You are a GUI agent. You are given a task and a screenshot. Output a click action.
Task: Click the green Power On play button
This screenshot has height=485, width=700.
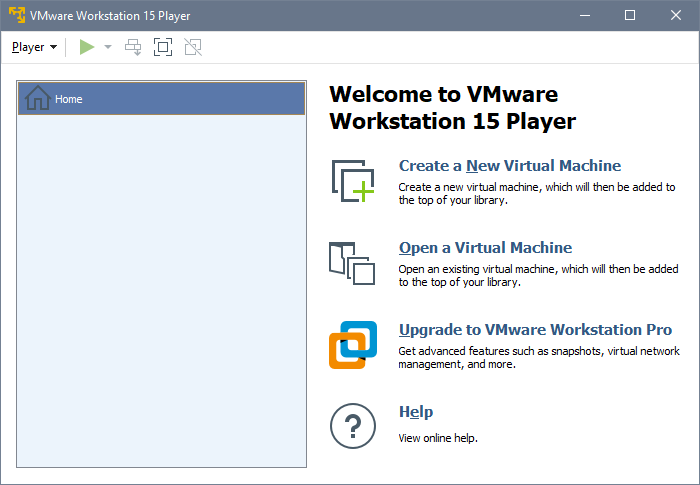(x=87, y=47)
